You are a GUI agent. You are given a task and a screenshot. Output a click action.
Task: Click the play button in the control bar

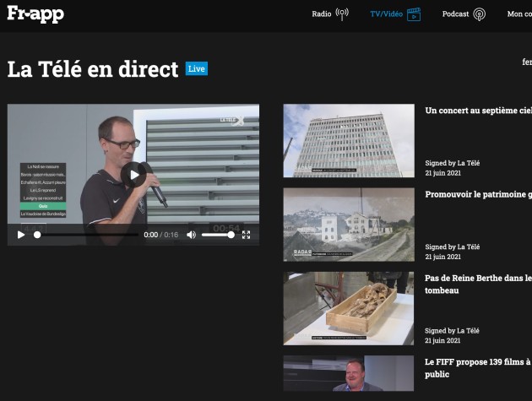21,235
